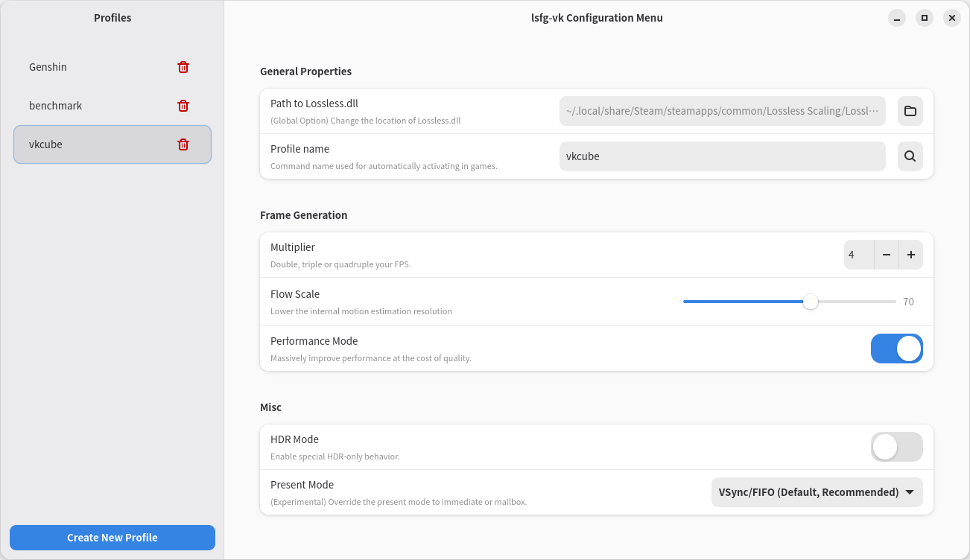Browse for the Lossless.dll folder
This screenshot has height=560, width=970.
910,111
